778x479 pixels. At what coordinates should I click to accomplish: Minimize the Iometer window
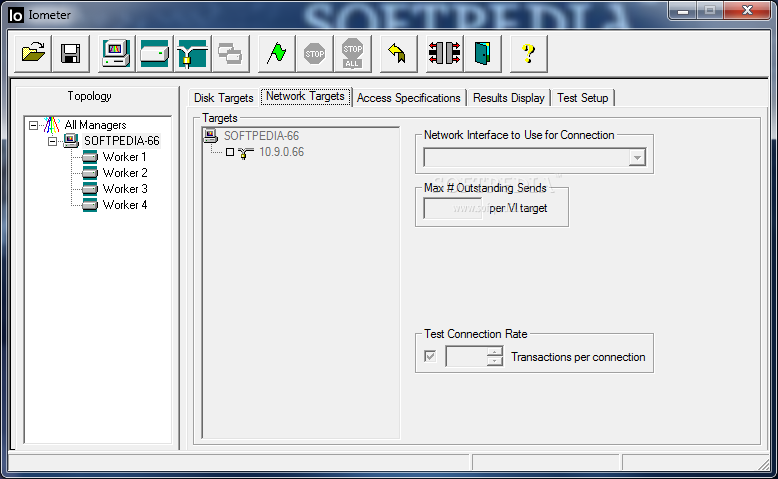click(x=683, y=10)
